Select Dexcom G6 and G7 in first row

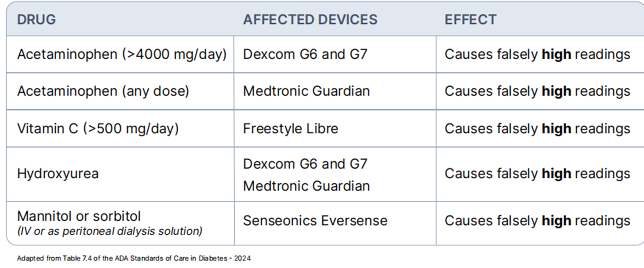point(305,54)
